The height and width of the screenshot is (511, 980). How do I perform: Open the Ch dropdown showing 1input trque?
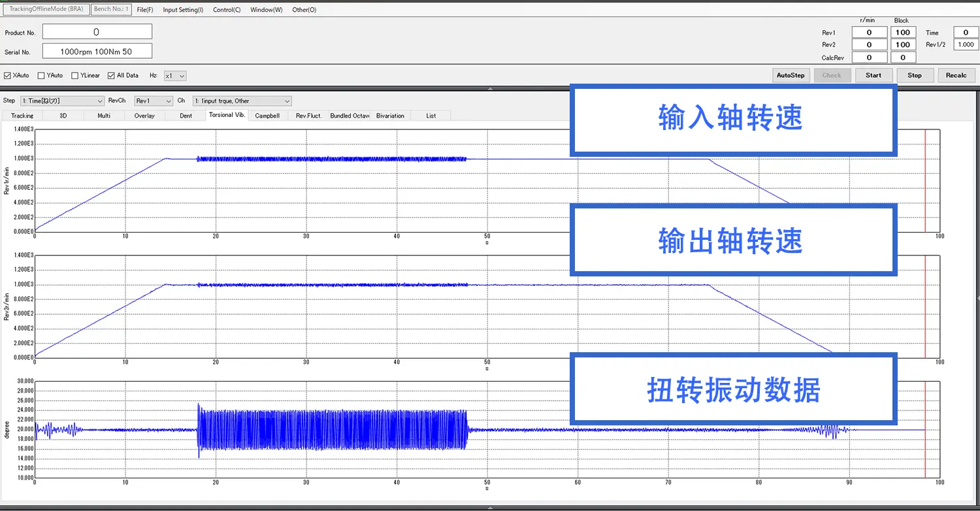242,101
